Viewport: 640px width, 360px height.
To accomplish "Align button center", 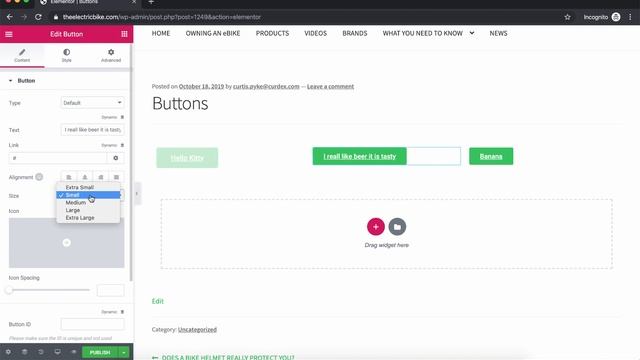I will pyautogui.click(x=84, y=177).
